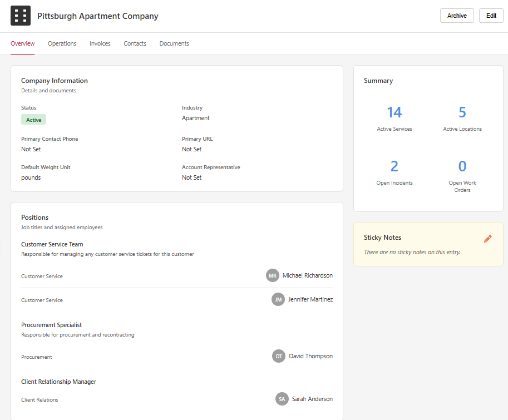Click Customer Service label beside Jennifer Martinez
Image resolution: width=508 pixels, height=420 pixels.
pyautogui.click(x=42, y=300)
